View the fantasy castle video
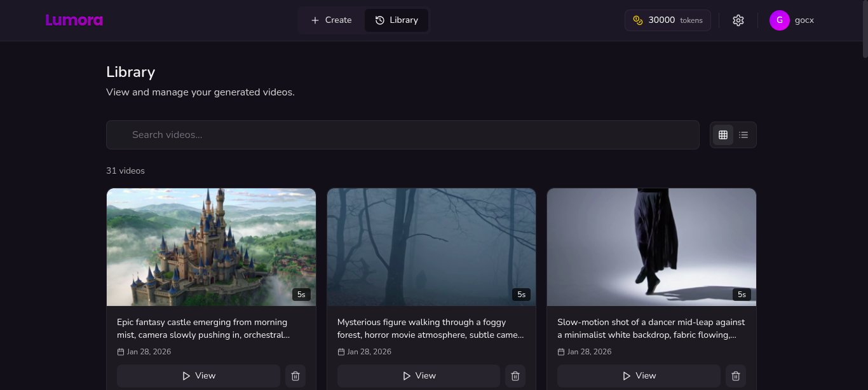The image size is (868, 390). point(198,376)
